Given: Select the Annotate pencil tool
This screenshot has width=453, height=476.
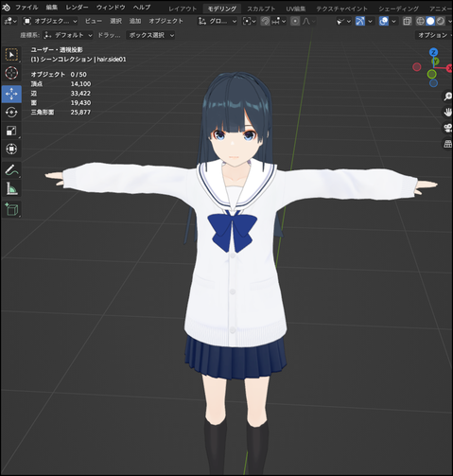Looking at the screenshot, I should (11, 170).
